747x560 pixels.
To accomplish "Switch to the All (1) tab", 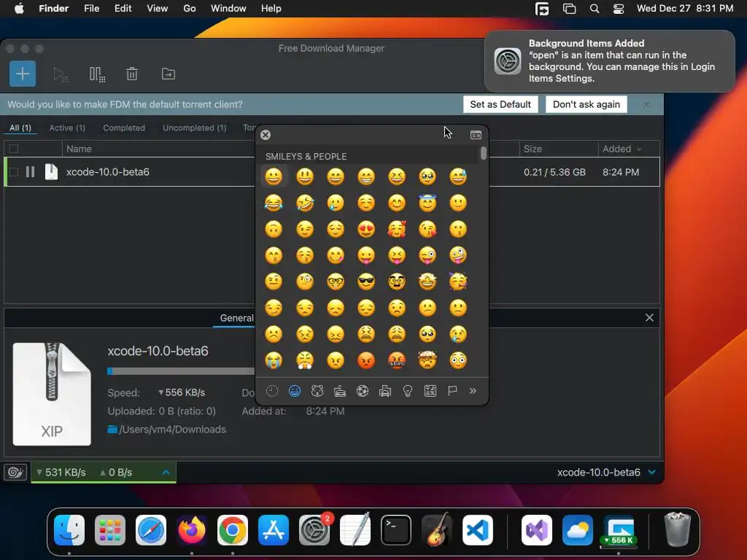I will click(x=20, y=128).
